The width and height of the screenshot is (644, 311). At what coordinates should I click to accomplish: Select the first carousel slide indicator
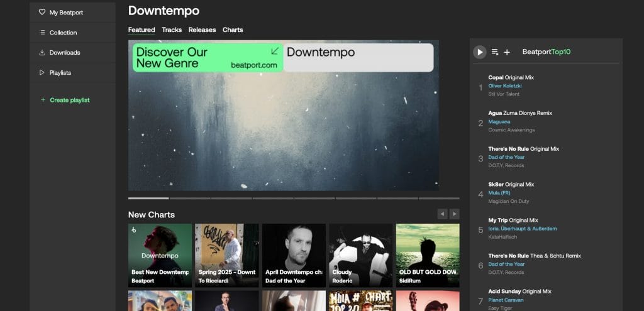click(148, 198)
